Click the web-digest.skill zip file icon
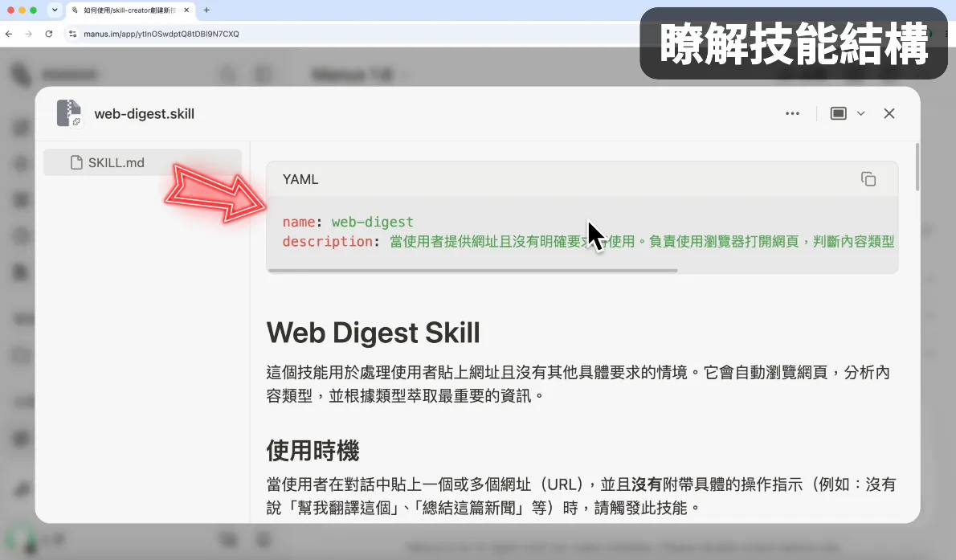The image size is (956, 560). 69,112
